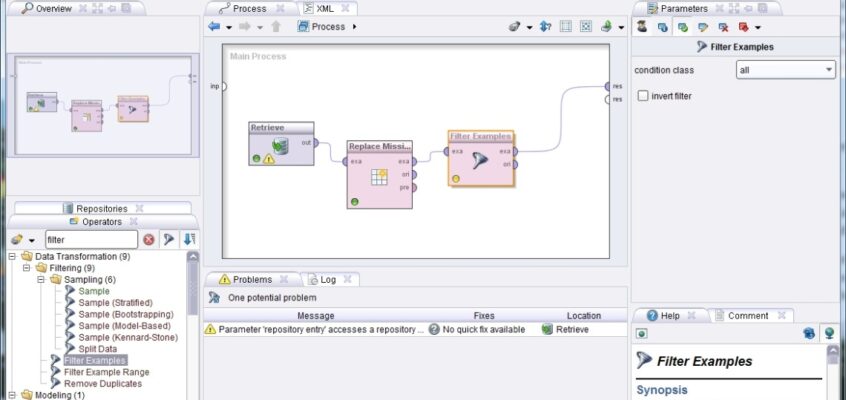The width and height of the screenshot is (846, 400).
Task: Collapse the Modeling (1) folder
Action: pos(12,395)
